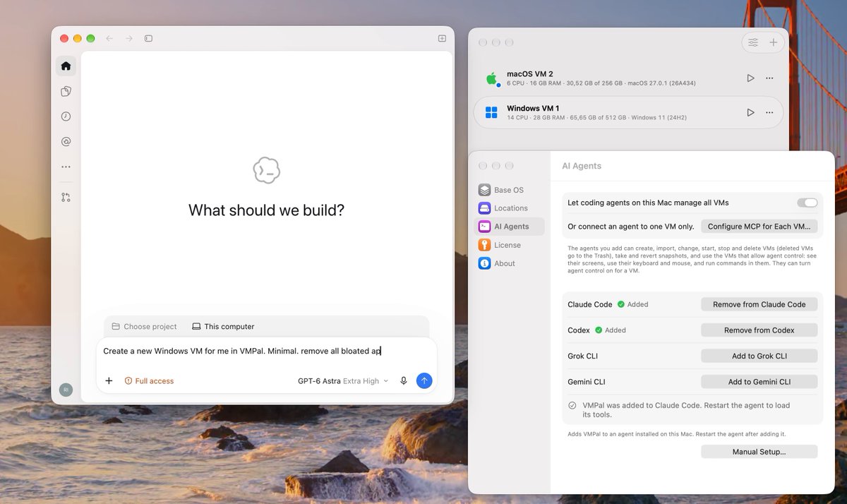847x504 pixels.
Task: Click Manual Setup button
Action: (759, 452)
